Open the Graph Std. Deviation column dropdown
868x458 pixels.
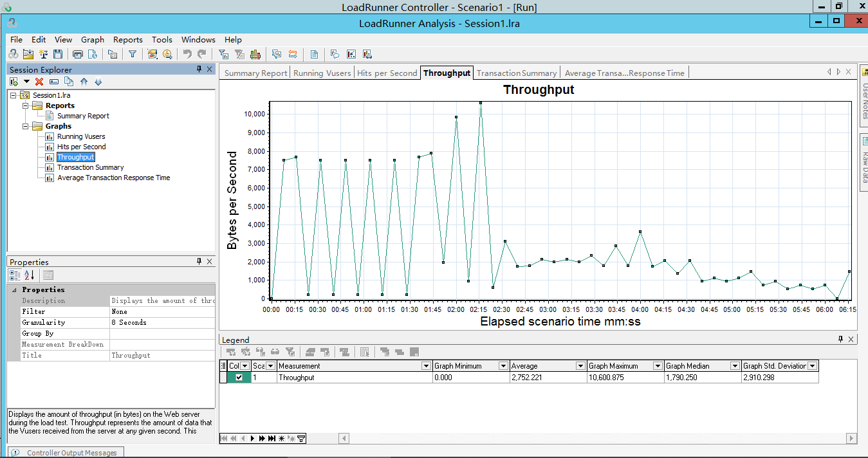point(812,366)
